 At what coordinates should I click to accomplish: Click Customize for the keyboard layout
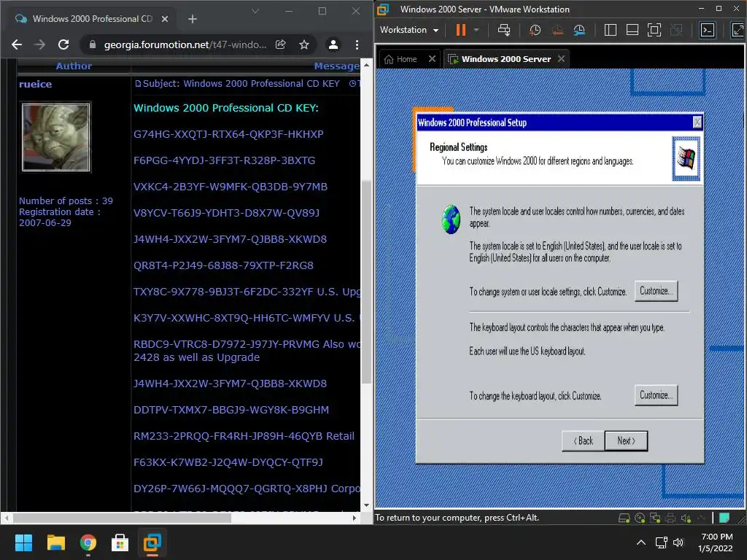point(656,395)
